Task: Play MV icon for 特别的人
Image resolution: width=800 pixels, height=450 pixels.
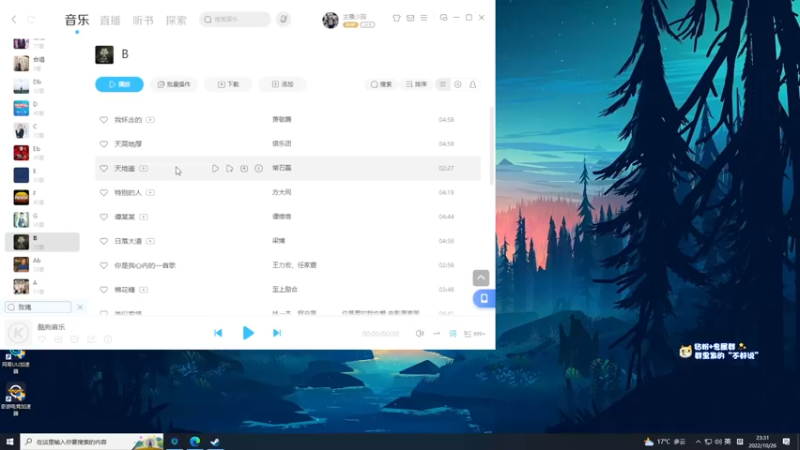Action: click(x=150, y=193)
